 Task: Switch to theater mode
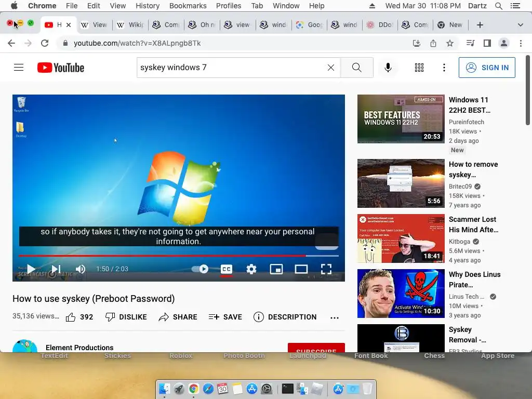(x=301, y=269)
